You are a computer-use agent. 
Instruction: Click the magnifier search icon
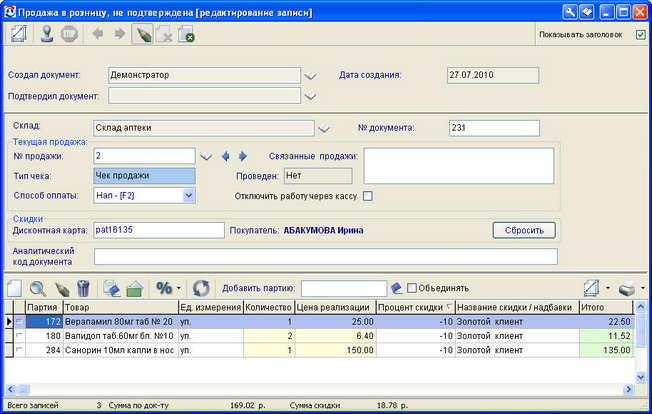tap(38, 288)
